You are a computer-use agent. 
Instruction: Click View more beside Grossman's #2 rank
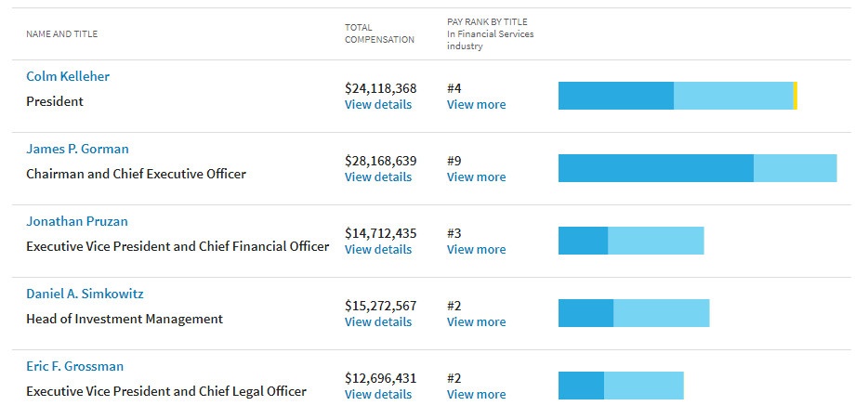[x=476, y=394]
